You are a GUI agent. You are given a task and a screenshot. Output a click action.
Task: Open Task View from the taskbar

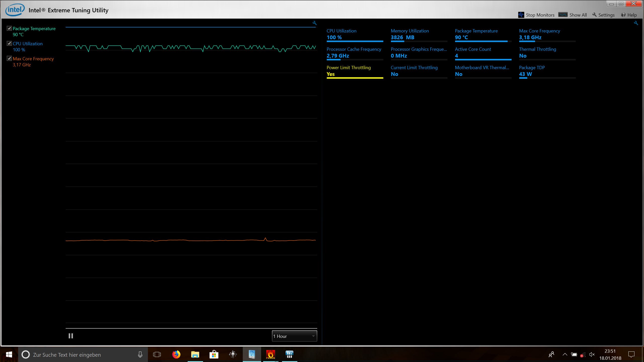coord(157,354)
